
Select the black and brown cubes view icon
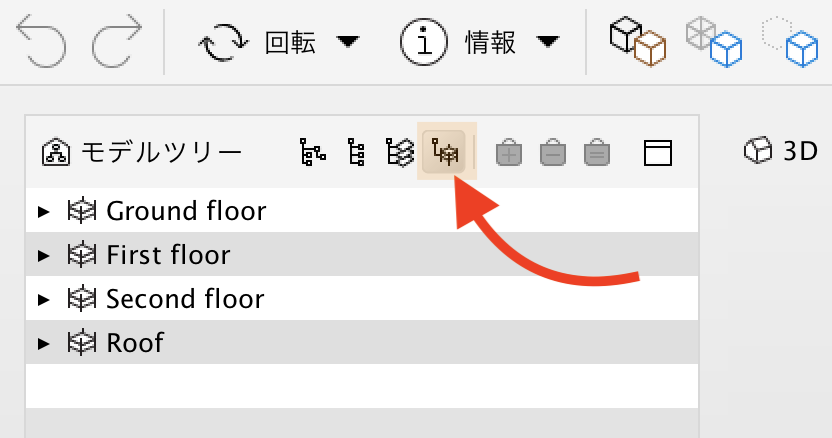[638, 42]
